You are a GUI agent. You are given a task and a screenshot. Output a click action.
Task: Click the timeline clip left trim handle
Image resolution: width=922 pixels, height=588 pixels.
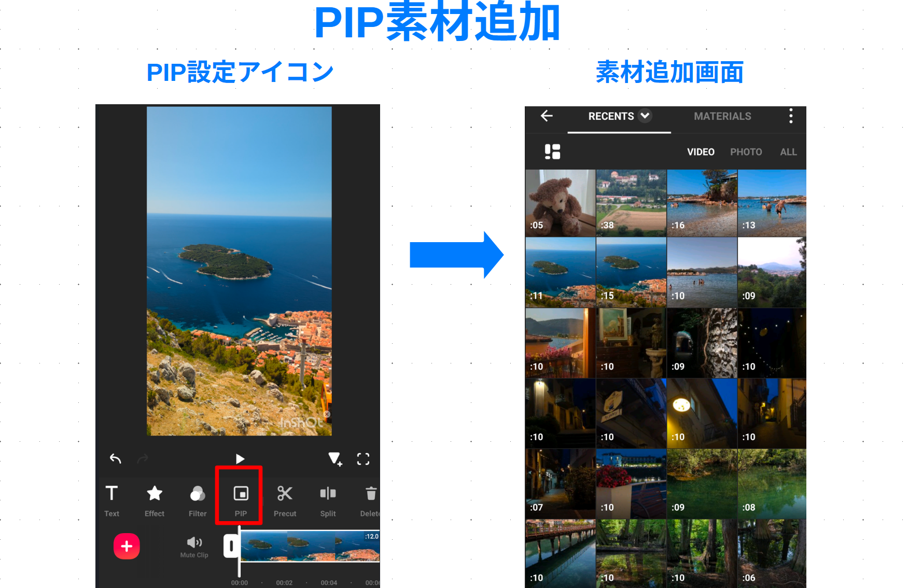coord(231,546)
